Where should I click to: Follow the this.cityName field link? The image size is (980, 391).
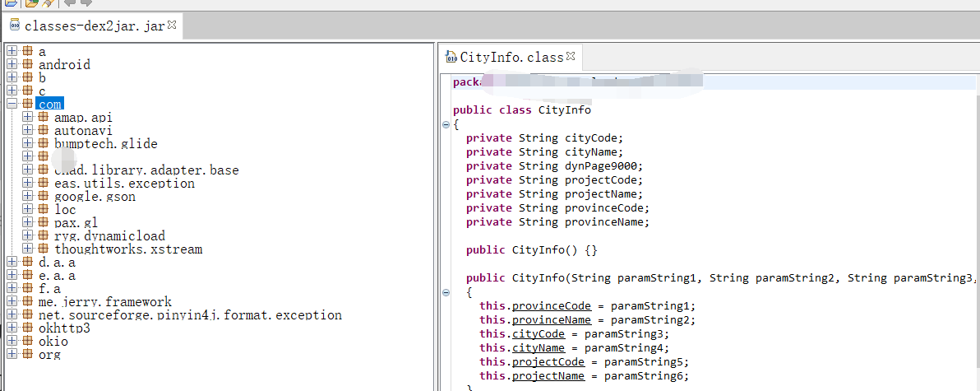pos(539,348)
